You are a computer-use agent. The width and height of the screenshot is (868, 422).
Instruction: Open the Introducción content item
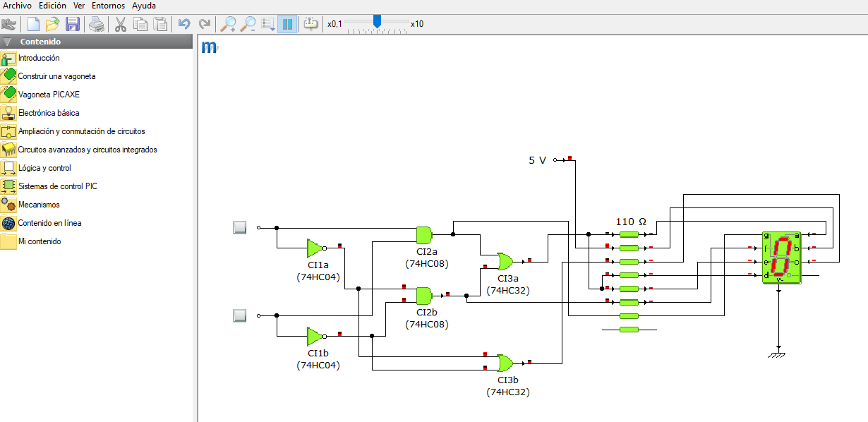[x=39, y=58]
